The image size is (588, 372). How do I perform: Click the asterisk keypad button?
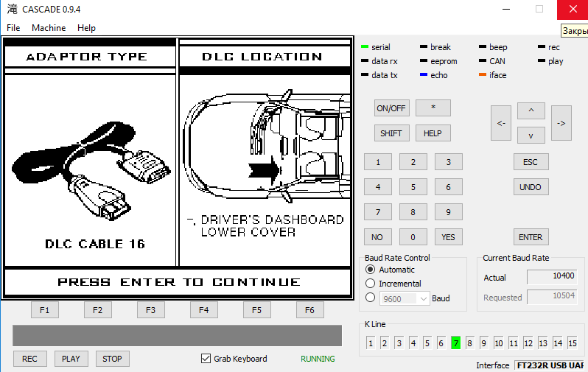tap(433, 108)
